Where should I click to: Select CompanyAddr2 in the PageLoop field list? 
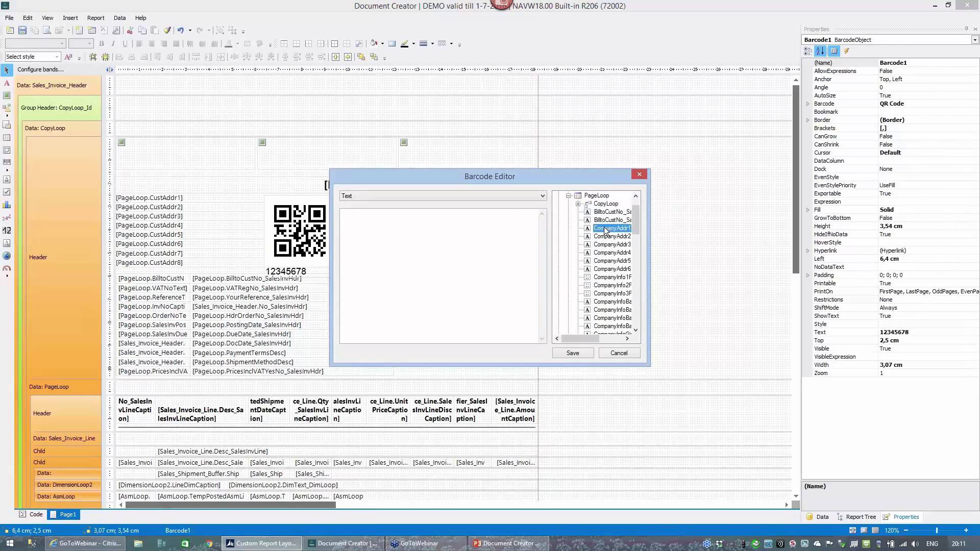(x=611, y=236)
